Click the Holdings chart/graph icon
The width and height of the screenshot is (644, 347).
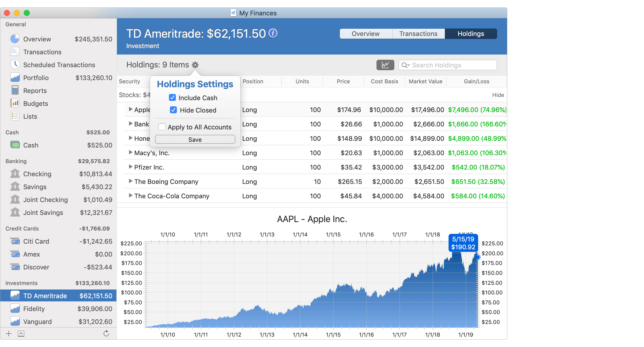click(x=385, y=65)
